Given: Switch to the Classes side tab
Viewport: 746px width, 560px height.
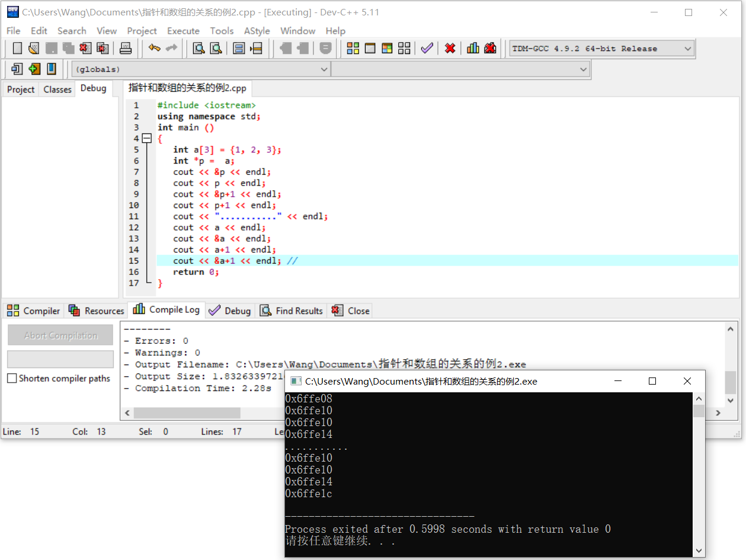Looking at the screenshot, I should coord(57,89).
